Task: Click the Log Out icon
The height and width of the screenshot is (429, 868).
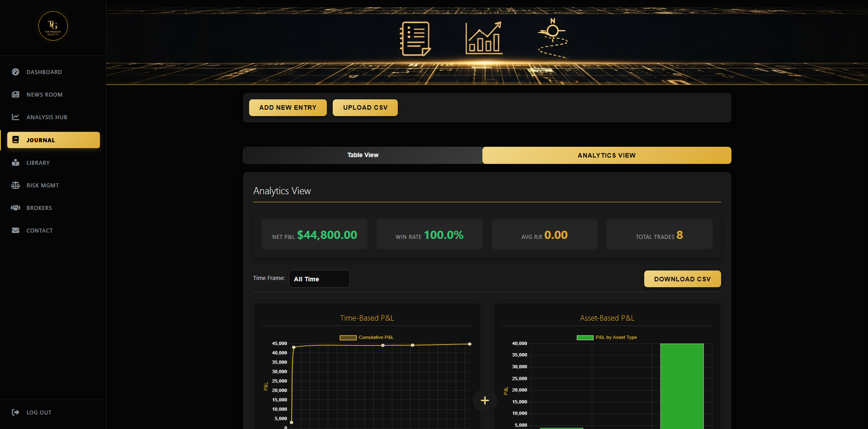Action: pyautogui.click(x=15, y=412)
